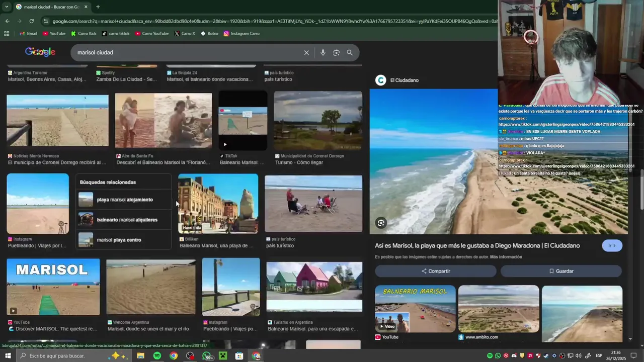644x362 pixels.
Task: Open the first TikTok link in chat overlay
Action: (566, 124)
